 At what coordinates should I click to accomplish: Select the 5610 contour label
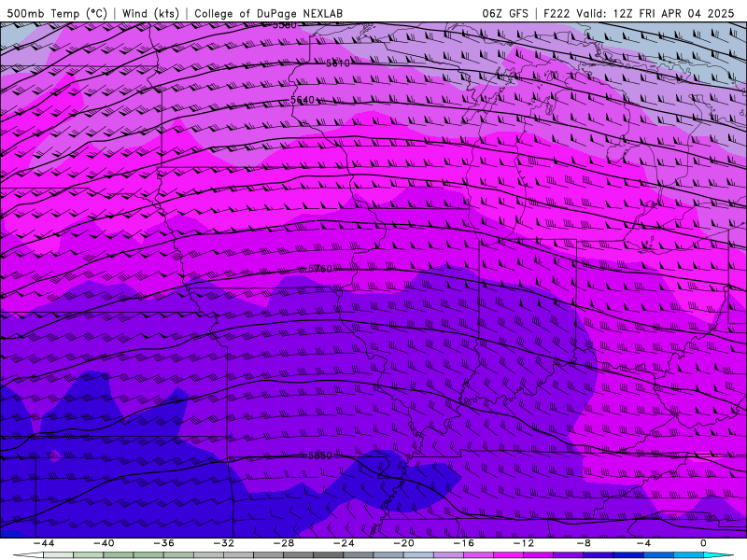coord(338,63)
